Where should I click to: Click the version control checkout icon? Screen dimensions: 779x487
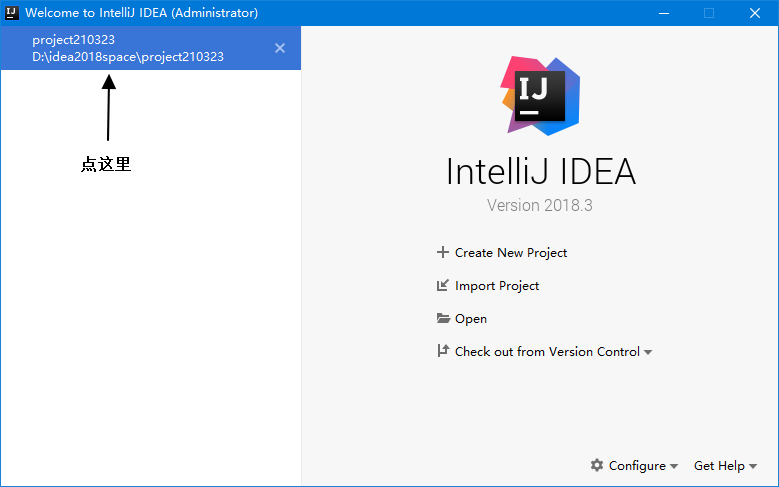(442, 352)
